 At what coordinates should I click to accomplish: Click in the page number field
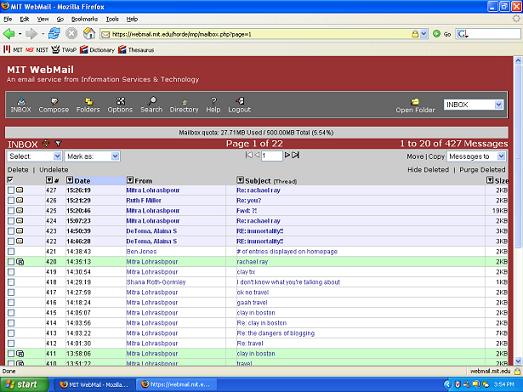pos(272,155)
